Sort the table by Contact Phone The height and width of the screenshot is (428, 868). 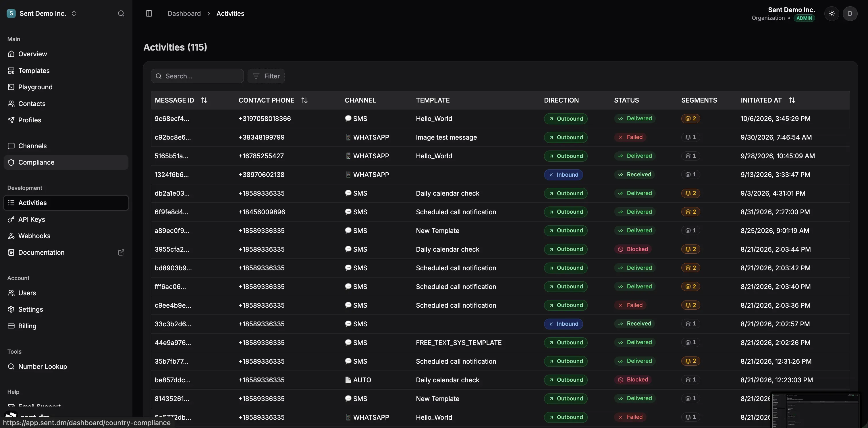click(x=304, y=100)
